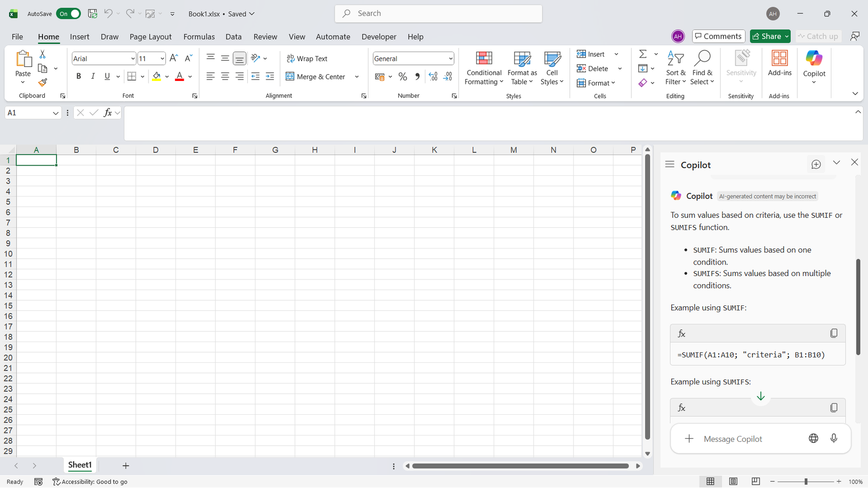Viewport: 868px width, 488px height.
Task: Click the microphone icon in Copilot
Action: (833, 438)
